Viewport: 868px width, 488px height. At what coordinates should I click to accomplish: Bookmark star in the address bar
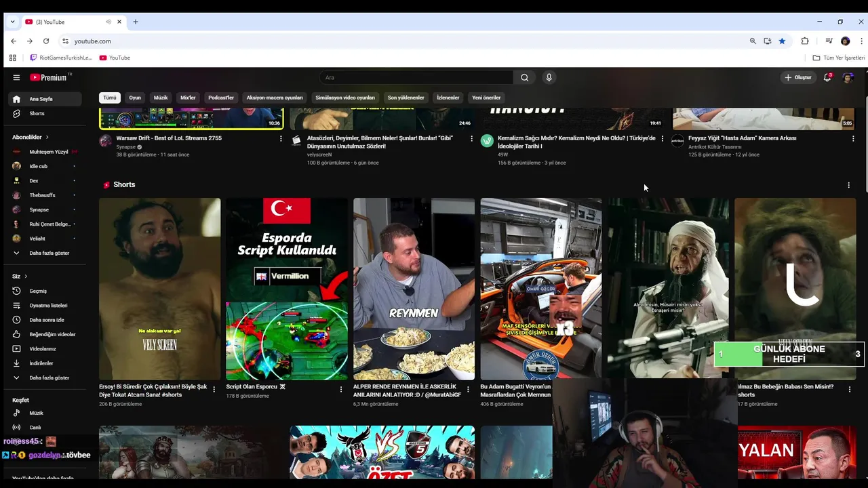click(782, 41)
